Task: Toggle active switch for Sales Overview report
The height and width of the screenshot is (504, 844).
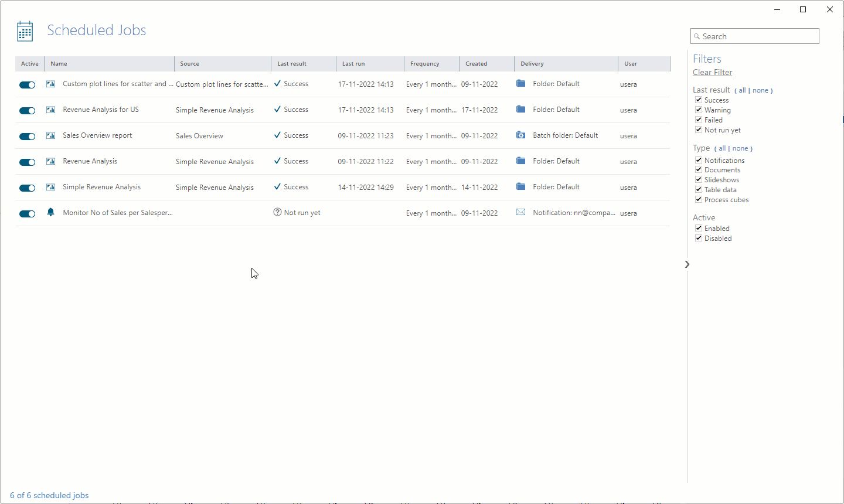Action: pos(28,137)
